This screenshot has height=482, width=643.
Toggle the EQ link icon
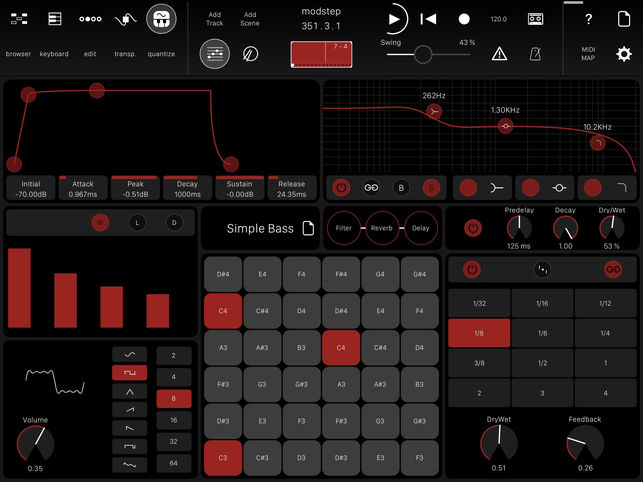pyautogui.click(x=371, y=188)
